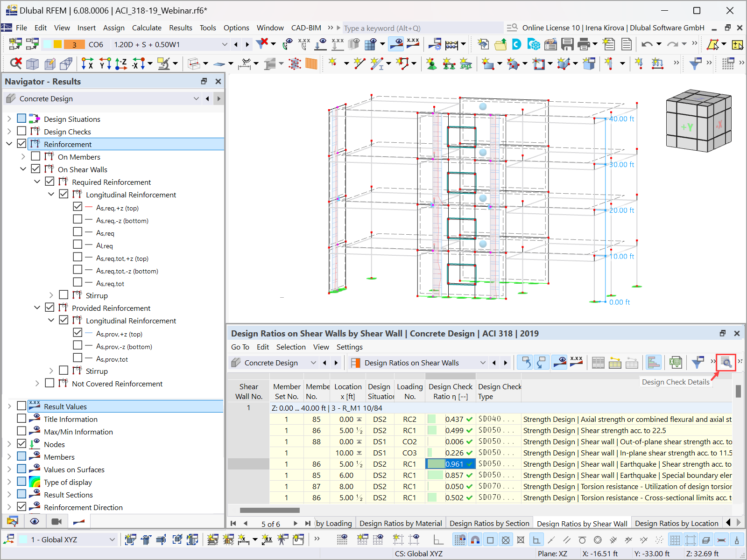Screen dimensions: 747x560
Task: Open the Results menu
Action: pos(181,28)
